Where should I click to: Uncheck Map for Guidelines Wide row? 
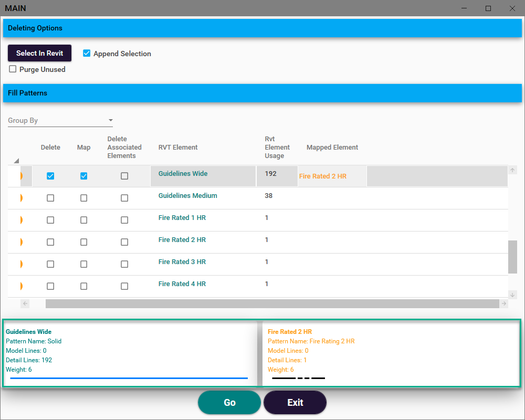coord(83,176)
